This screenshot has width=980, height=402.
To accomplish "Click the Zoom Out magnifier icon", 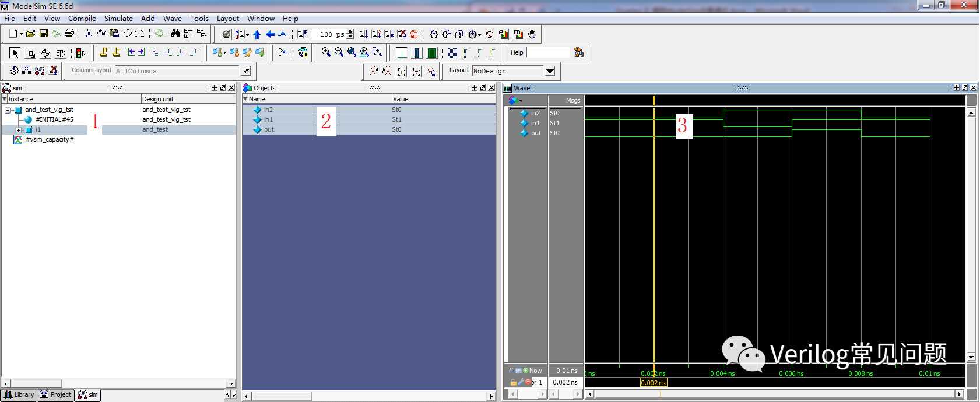I will [339, 52].
